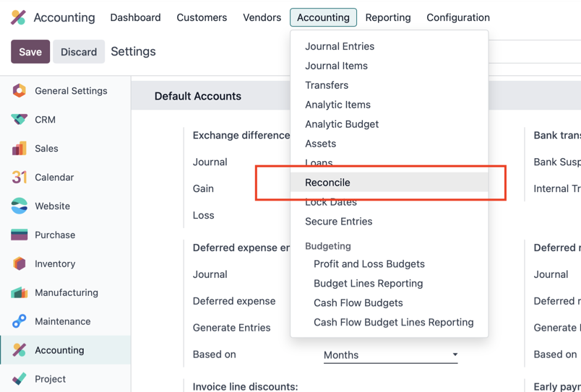This screenshot has width=581, height=392.
Task: Select the Website globe icon
Action: click(20, 206)
